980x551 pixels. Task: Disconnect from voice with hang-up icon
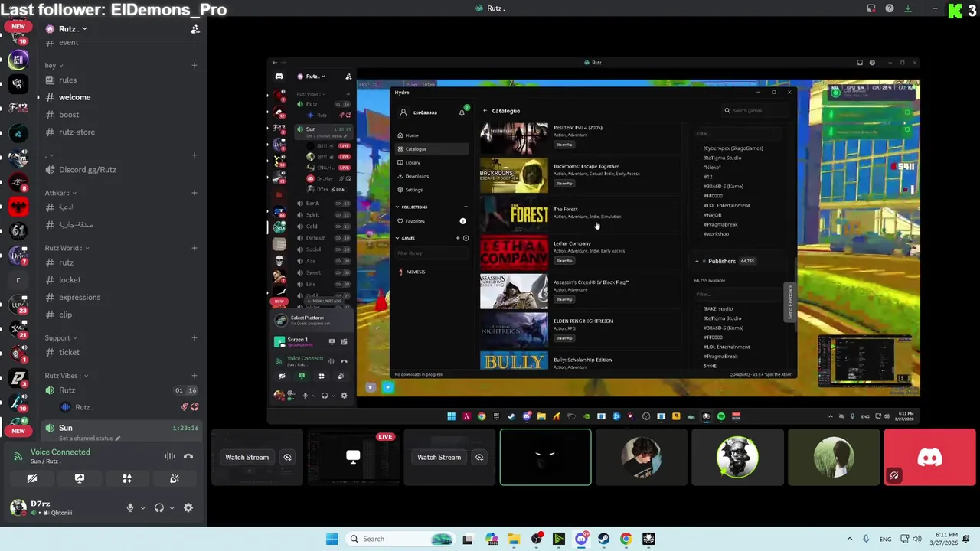[x=188, y=457]
